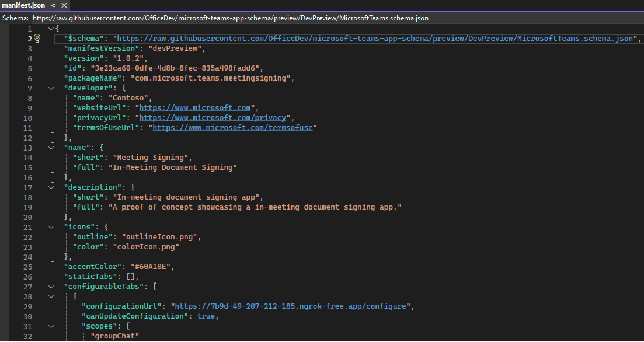Screen dimensions: 644x342
Task: Open the termsOfUseUrl link
Action: coord(232,128)
